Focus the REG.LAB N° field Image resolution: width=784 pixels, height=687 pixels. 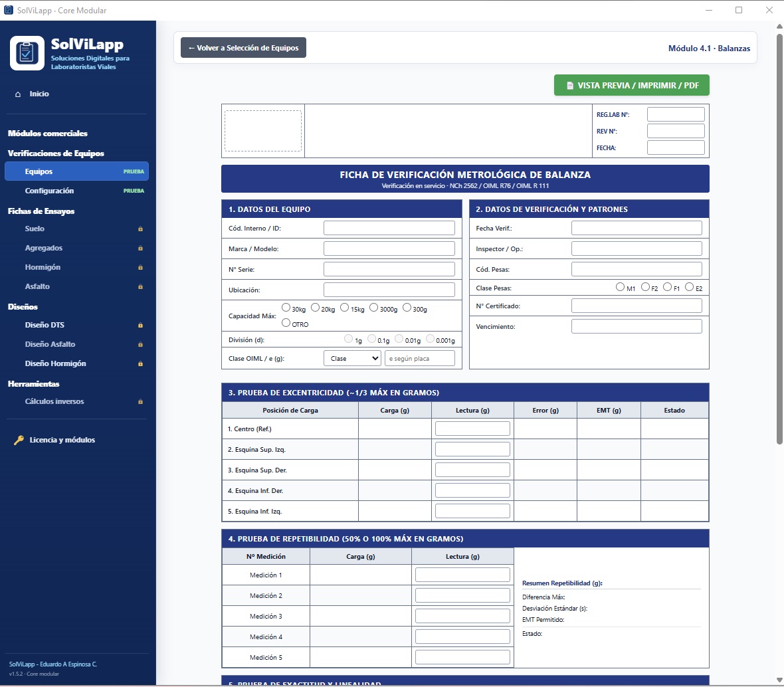pos(676,114)
